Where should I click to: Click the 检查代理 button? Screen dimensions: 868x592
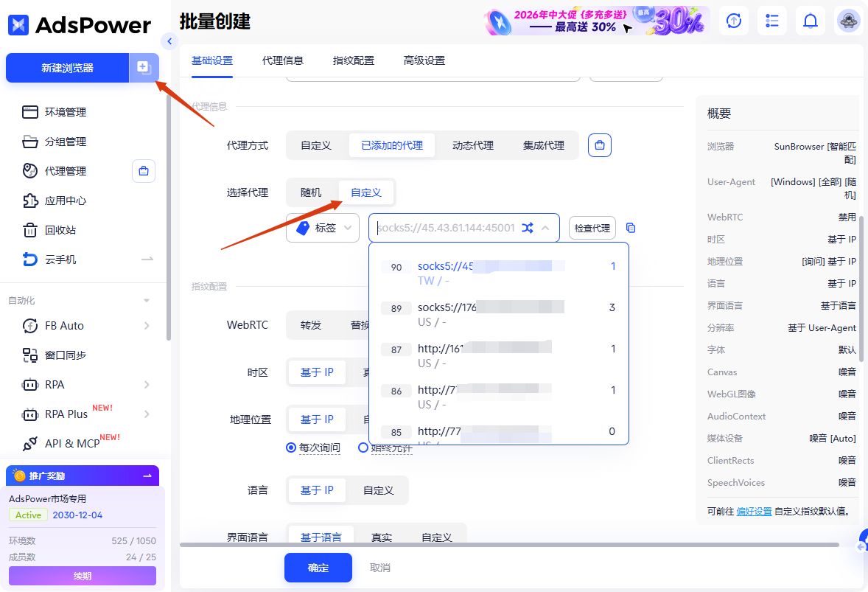[x=592, y=228]
